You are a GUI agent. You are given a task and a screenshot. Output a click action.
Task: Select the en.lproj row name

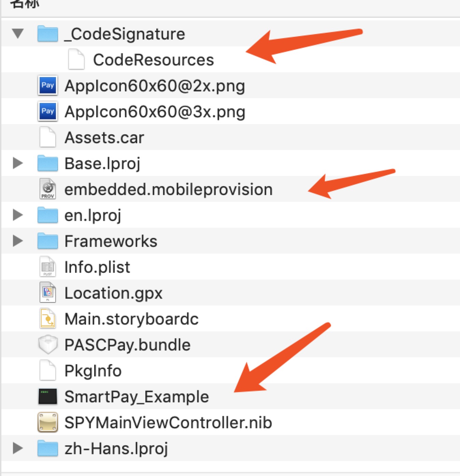coord(93,215)
